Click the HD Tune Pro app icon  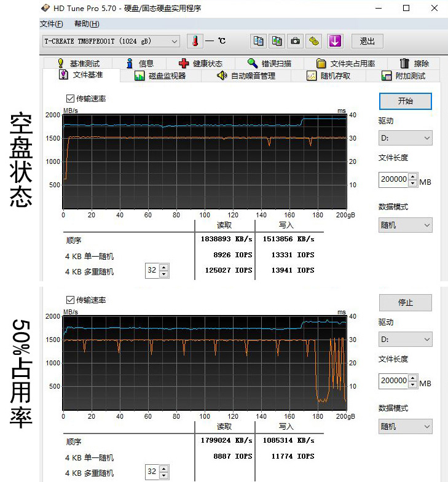(45, 8)
